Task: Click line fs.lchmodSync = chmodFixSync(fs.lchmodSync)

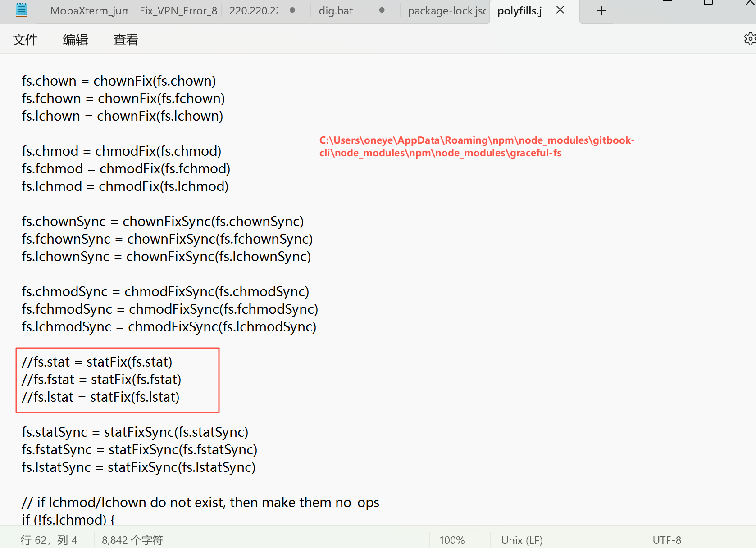Action: [169, 327]
